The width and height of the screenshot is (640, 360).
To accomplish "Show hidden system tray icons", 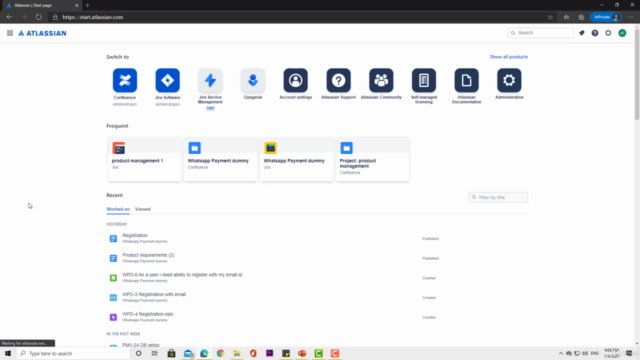I will click(561, 353).
